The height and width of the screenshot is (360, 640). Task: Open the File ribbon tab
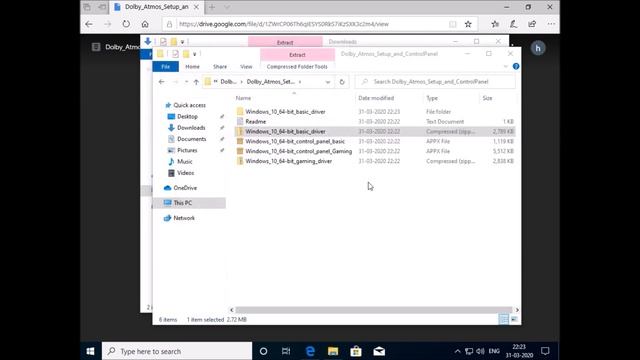(x=165, y=67)
